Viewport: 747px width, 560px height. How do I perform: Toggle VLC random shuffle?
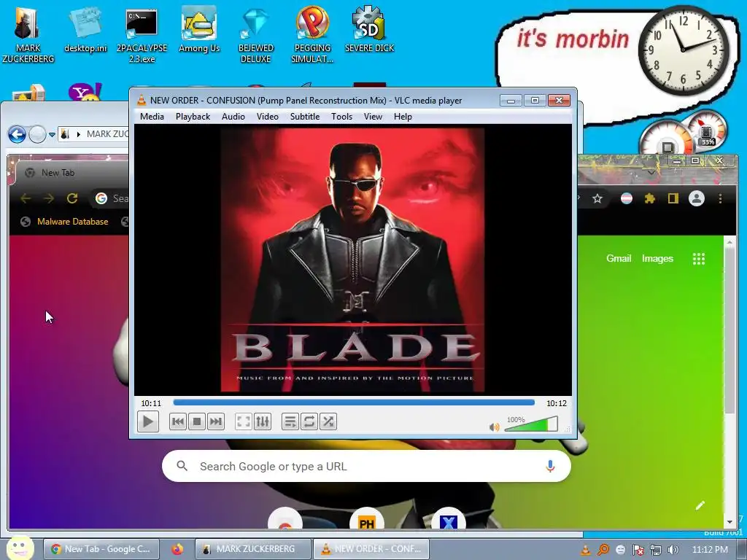[x=328, y=421]
